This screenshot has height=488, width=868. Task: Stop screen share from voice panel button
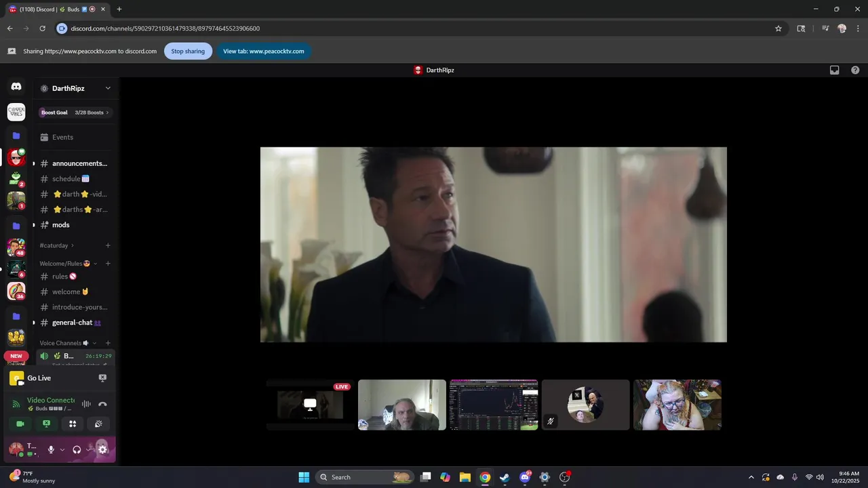[46, 424]
